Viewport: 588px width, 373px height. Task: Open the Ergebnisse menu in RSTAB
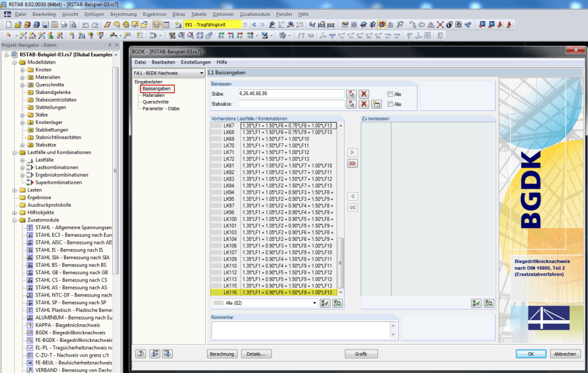coord(155,14)
